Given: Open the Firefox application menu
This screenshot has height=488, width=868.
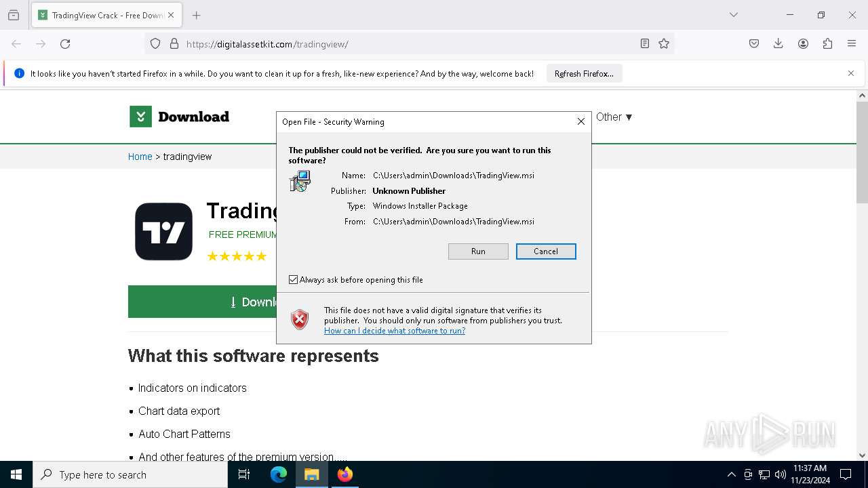Looking at the screenshot, I should pos(852,44).
